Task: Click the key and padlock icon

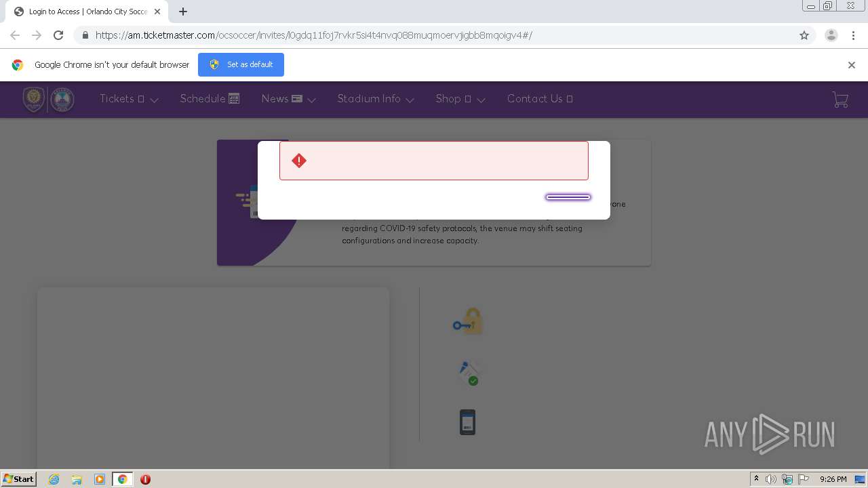Action: pyautogui.click(x=468, y=321)
